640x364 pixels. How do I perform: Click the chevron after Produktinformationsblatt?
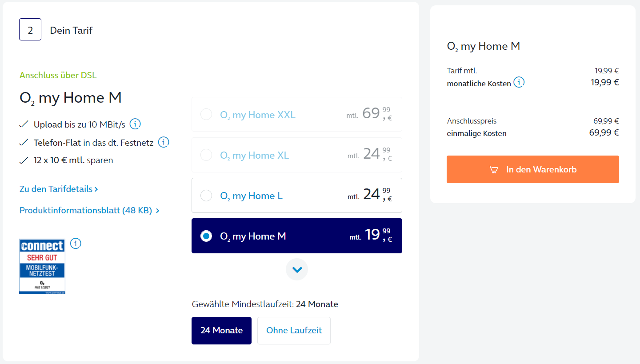158,211
